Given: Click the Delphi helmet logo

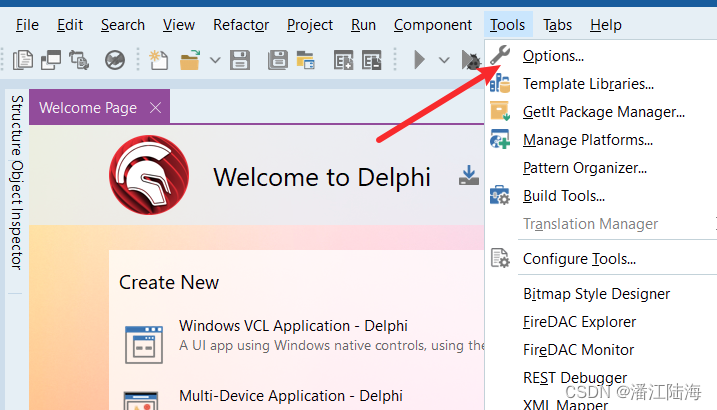Looking at the screenshot, I should tap(149, 175).
